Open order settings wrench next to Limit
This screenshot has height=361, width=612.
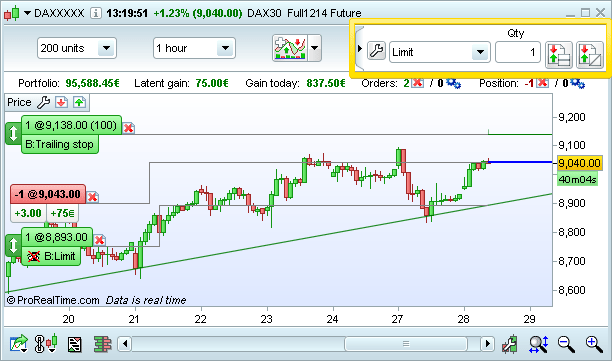tap(376, 51)
